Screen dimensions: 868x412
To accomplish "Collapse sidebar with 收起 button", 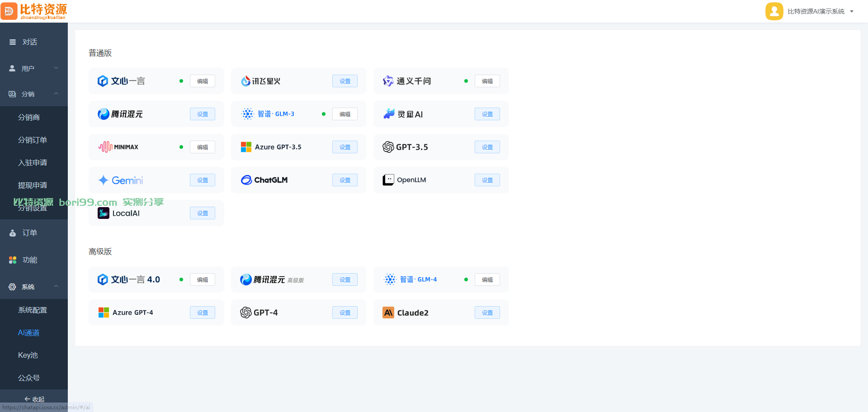I will [34, 399].
